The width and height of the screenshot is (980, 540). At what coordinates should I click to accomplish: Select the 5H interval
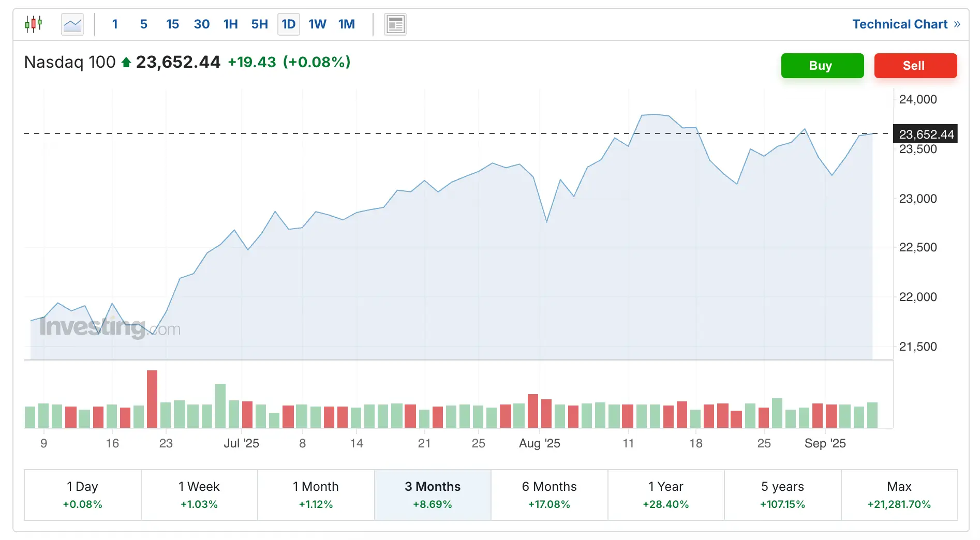(x=259, y=24)
